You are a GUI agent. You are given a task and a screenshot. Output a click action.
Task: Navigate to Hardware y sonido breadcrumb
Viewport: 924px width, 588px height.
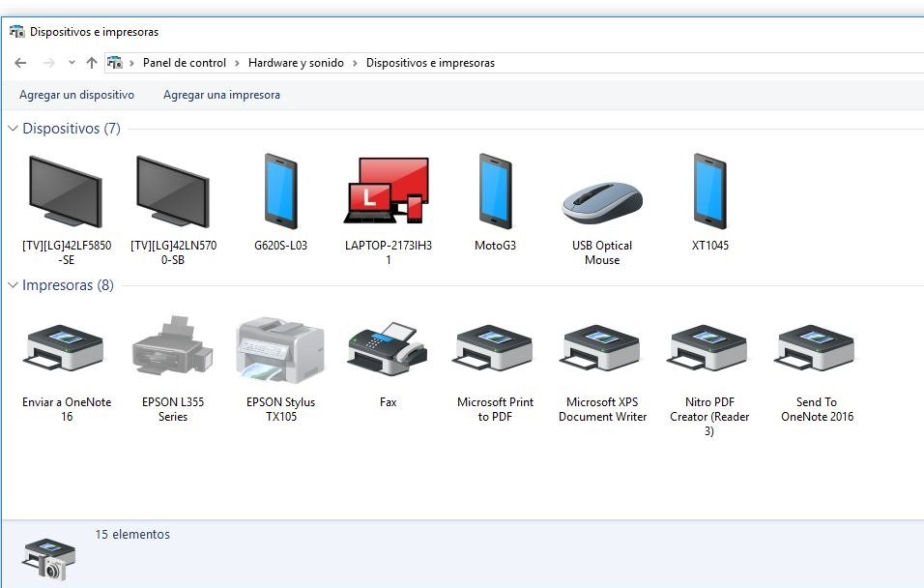pos(296,63)
